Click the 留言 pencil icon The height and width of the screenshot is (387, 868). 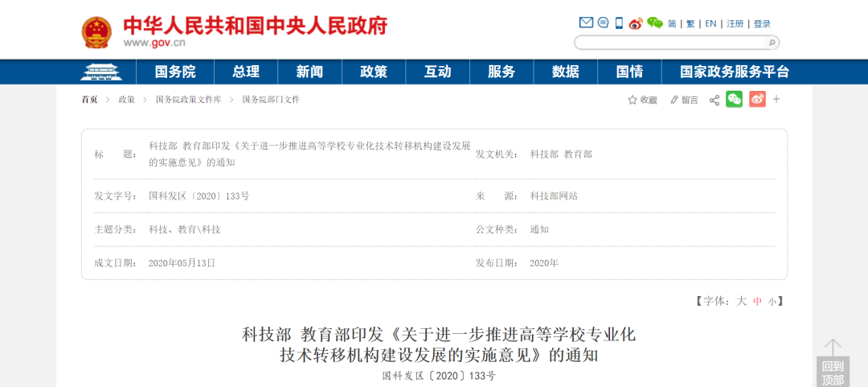(x=674, y=100)
